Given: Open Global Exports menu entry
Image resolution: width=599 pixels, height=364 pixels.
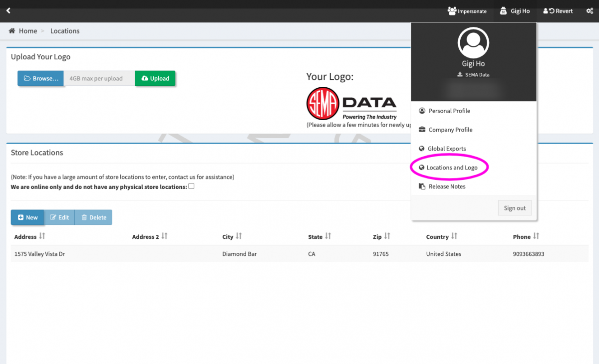Looking at the screenshot, I should [446, 149].
